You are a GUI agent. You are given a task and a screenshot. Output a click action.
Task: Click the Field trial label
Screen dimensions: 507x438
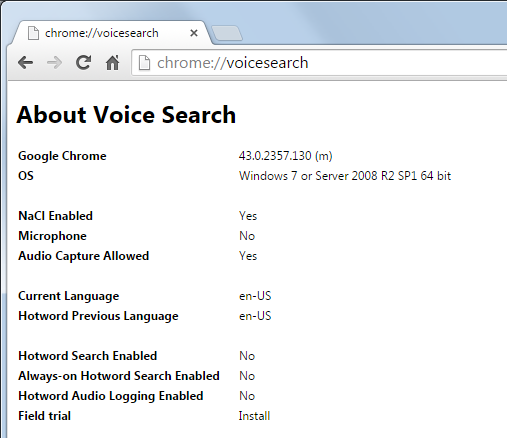pos(45,416)
